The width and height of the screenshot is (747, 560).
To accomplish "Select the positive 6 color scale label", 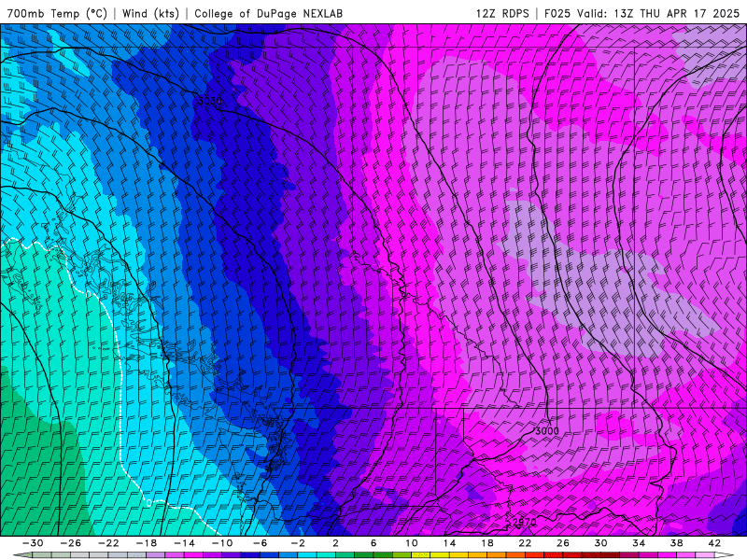I will point(373,543).
